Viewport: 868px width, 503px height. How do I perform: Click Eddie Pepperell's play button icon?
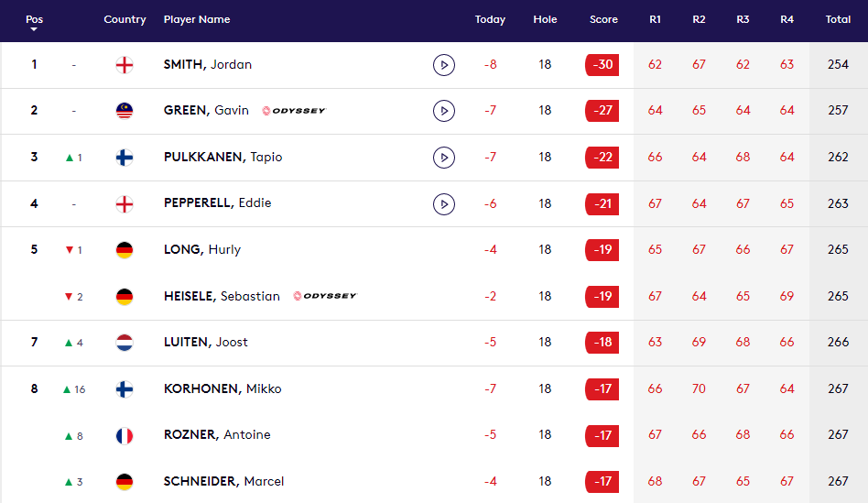point(443,203)
